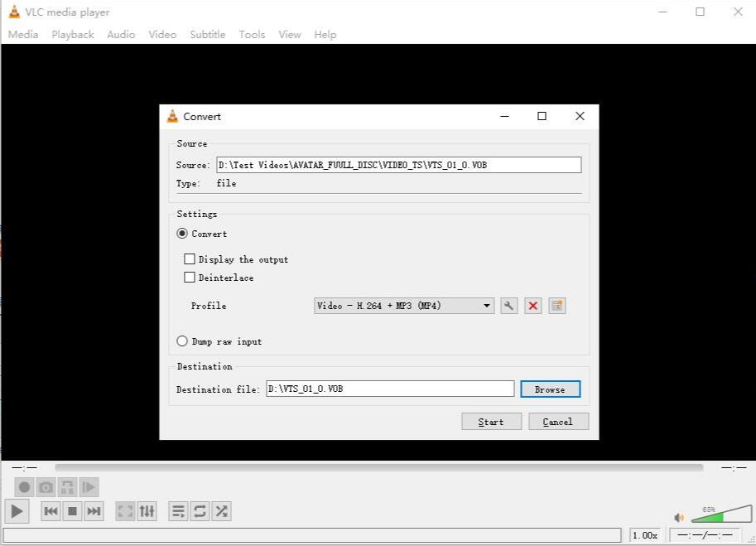Select Dump raw input radio button
This screenshot has width=756, height=546.
click(x=182, y=341)
